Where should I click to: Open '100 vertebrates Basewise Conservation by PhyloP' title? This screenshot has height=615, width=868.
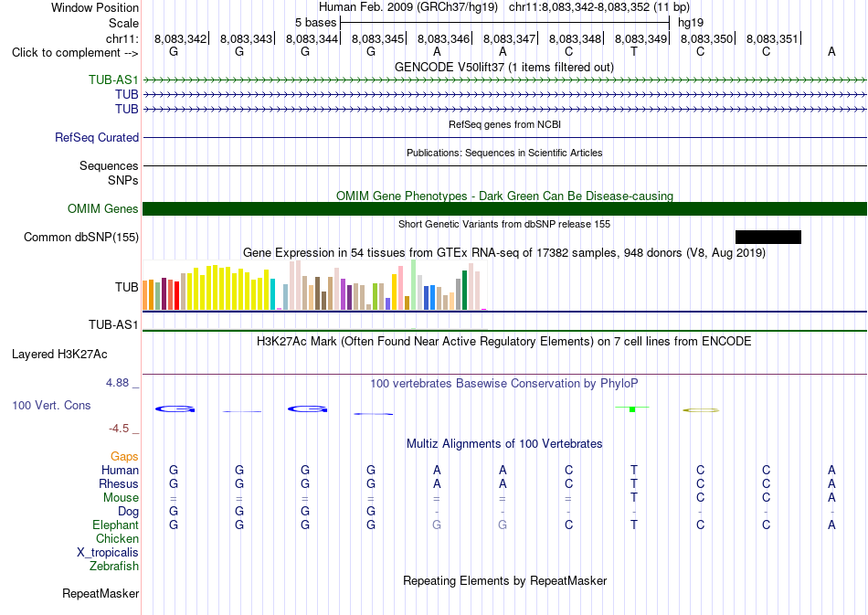click(x=504, y=383)
